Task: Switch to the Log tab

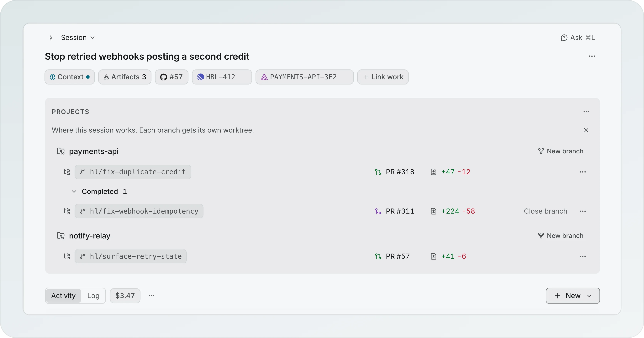Action: pyautogui.click(x=93, y=296)
